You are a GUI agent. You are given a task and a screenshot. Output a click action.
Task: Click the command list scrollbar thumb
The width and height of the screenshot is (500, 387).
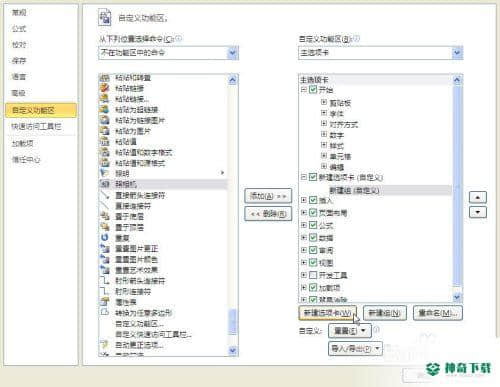coord(233,322)
